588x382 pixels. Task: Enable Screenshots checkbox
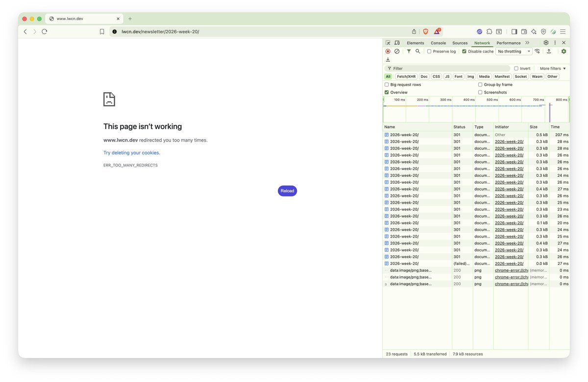(x=480, y=92)
